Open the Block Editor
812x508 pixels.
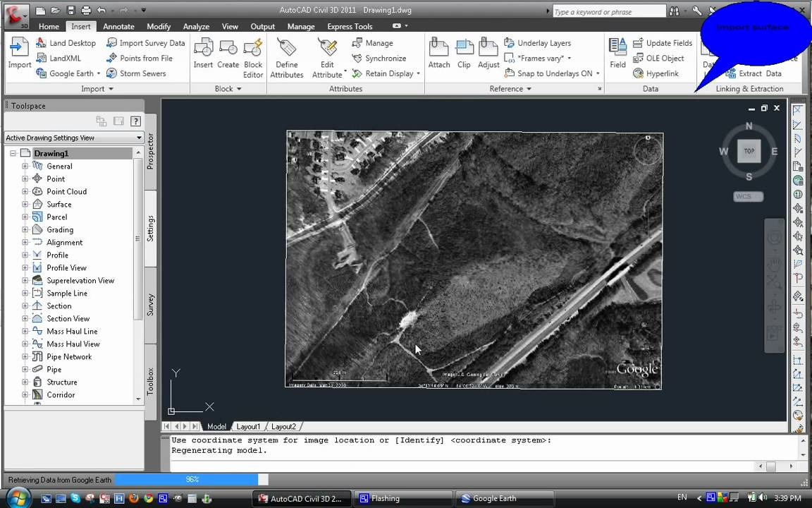pyautogui.click(x=253, y=58)
